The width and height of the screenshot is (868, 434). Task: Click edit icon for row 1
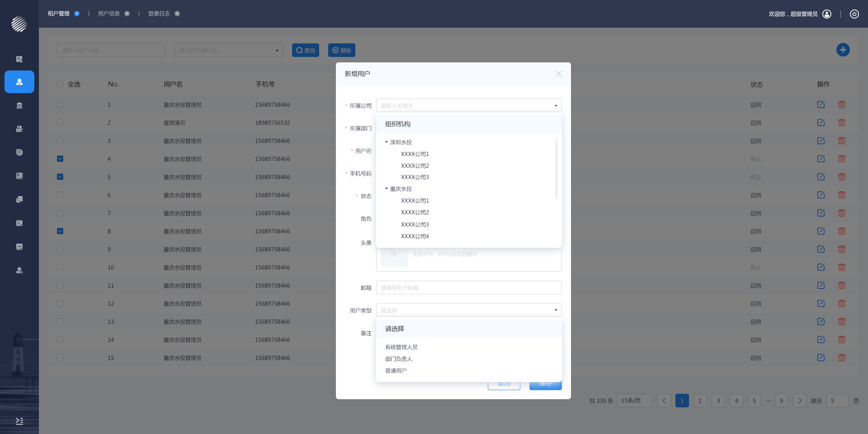tap(821, 104)
